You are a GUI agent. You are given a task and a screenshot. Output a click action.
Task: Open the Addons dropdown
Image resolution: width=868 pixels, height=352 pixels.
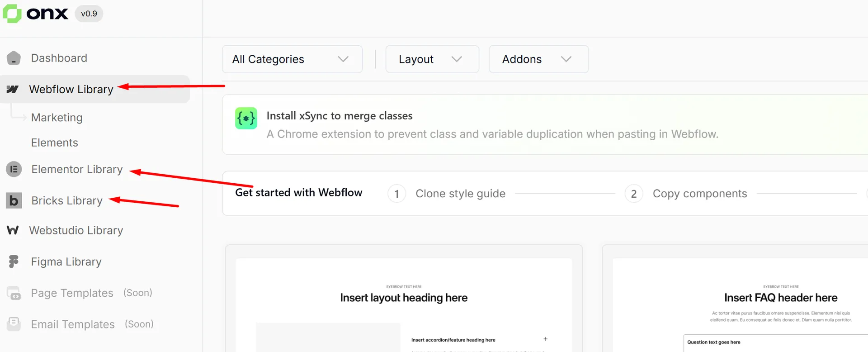click(538, 59)
